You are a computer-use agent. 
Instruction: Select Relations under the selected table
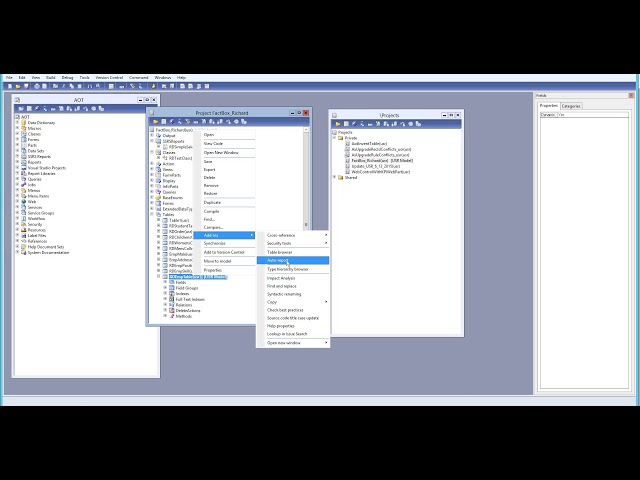click(184, 305)
